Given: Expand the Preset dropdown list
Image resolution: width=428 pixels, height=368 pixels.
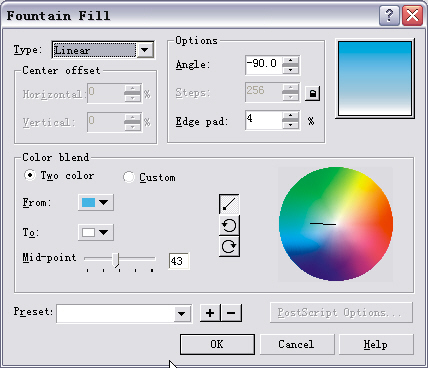Looking at the screenshot, I should point(182,313).
